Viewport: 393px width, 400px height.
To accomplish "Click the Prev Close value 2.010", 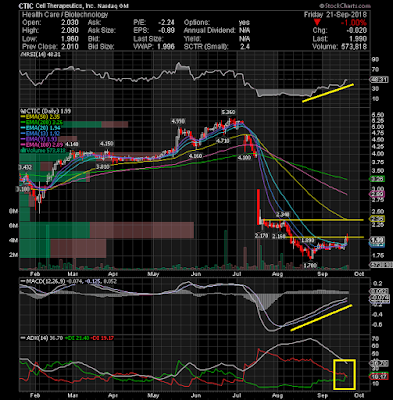I will point(70,47).
